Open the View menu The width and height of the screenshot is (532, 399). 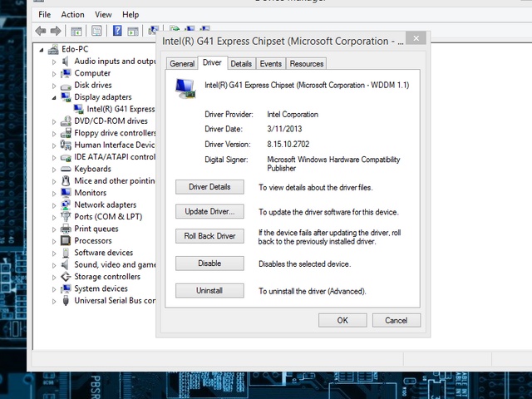point(103,15)
